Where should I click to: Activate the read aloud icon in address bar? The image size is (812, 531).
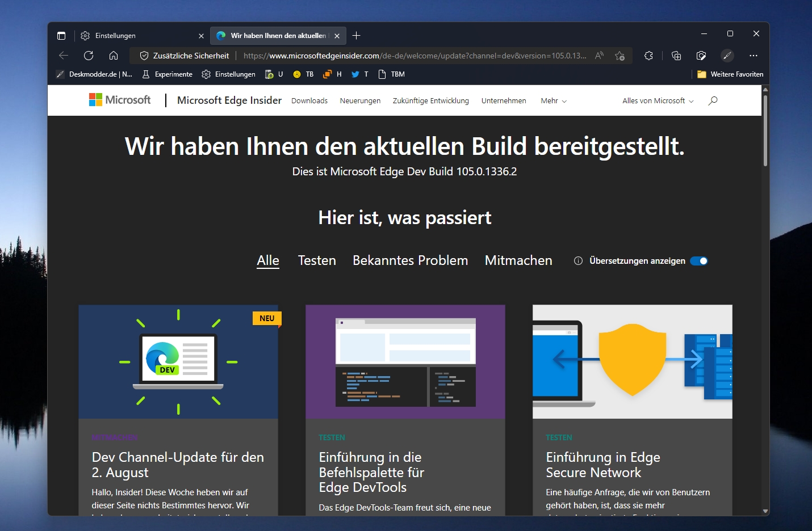click(x=599, y=56)
